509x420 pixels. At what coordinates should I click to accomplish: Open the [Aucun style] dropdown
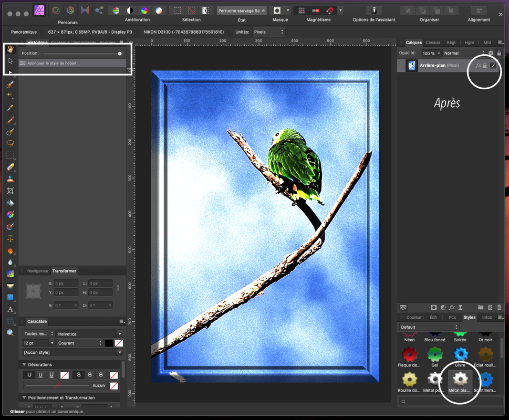click(72, 352)
